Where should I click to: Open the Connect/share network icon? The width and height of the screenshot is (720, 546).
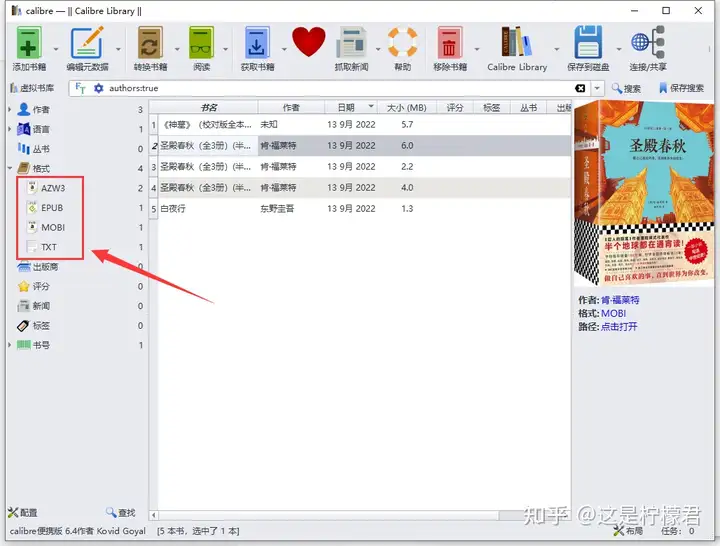648,42
